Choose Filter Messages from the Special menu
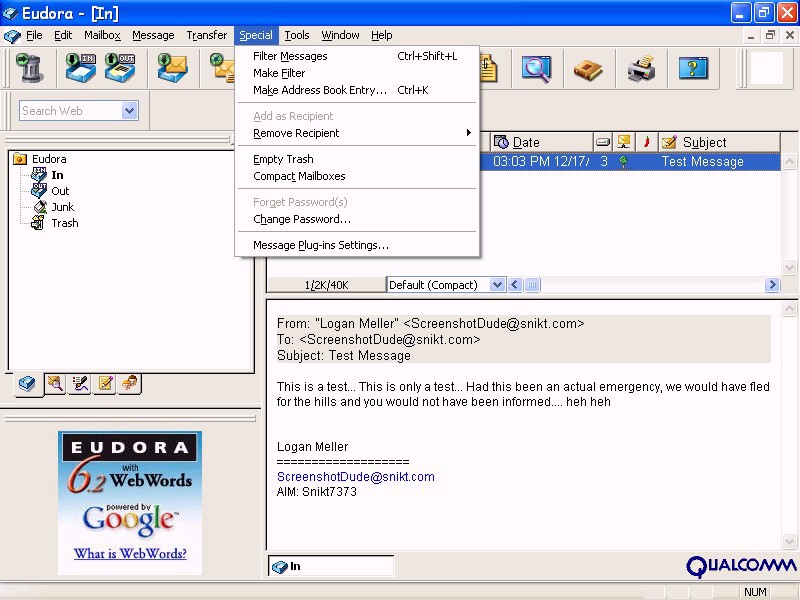Screen dimensions: 800x600 (x=357, y=56)
